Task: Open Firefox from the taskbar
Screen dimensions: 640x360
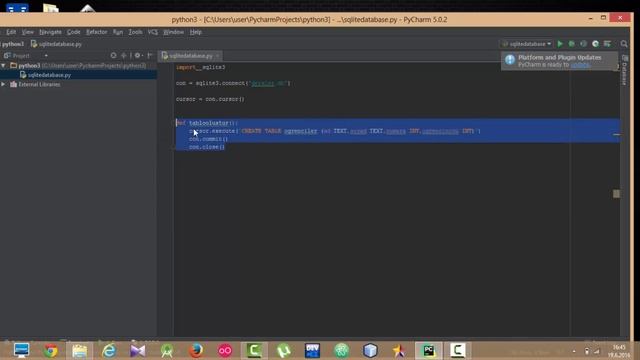Action: pos(196,351)
